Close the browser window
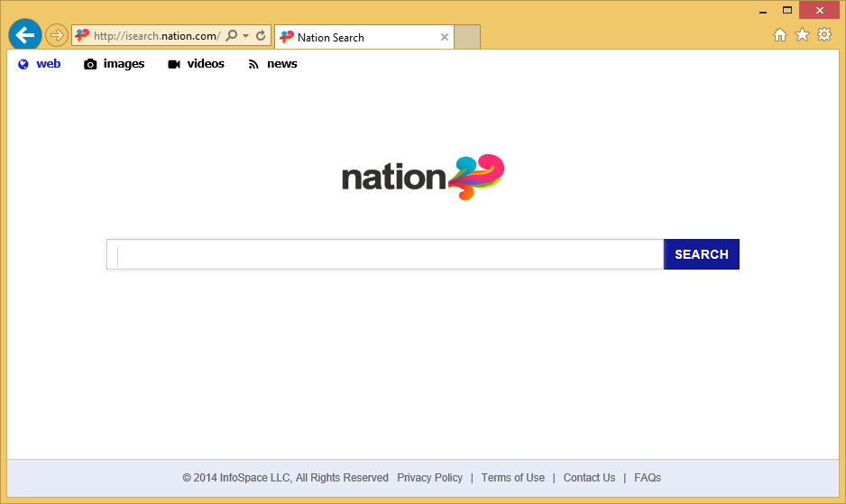Screen dimensions: 846x504 pyautogui.click(x=820, y=10)
